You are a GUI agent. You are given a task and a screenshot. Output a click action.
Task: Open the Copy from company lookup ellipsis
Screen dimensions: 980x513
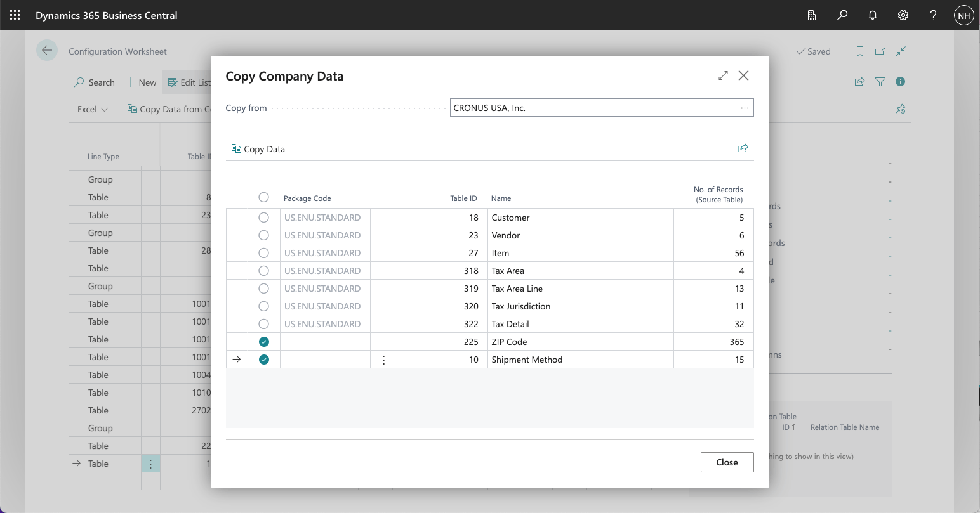point(745,108)
